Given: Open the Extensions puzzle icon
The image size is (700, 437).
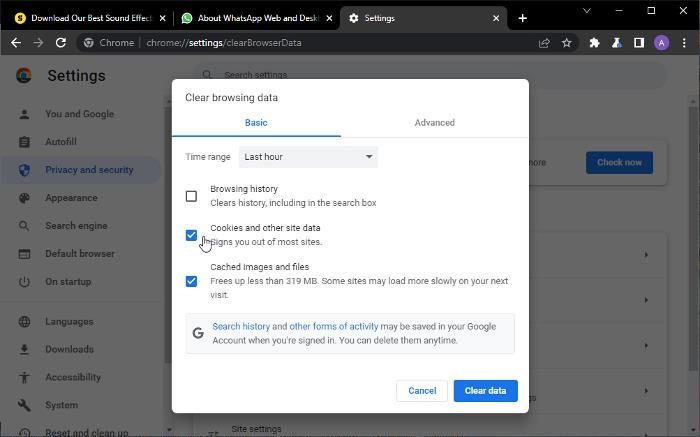Looking at the screenshot, I should point(594,43).
